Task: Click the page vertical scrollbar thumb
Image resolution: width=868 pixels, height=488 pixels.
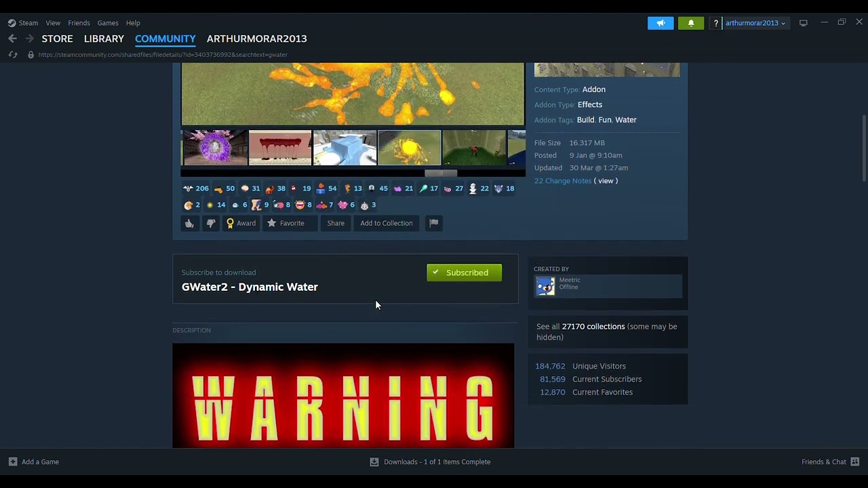Action: coord(863,148)
